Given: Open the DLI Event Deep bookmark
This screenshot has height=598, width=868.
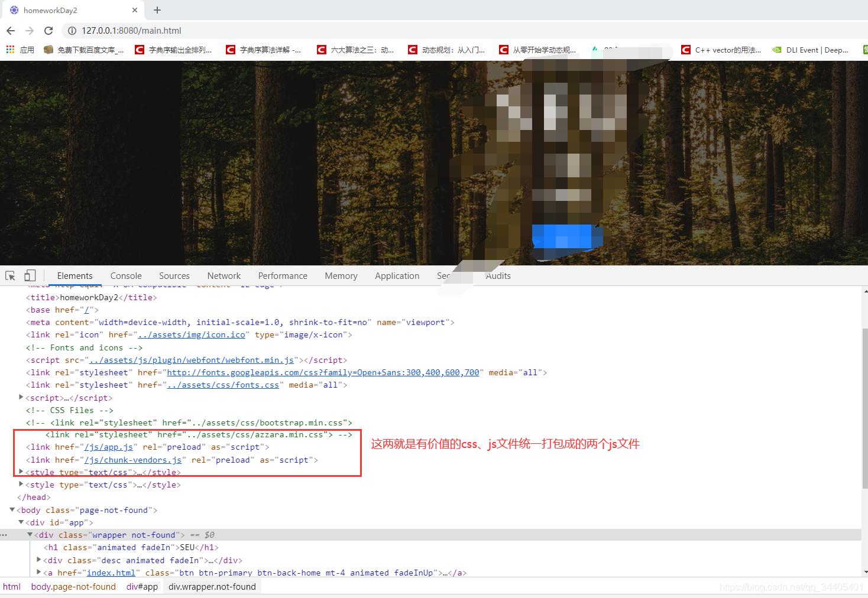Looking at the screenshot, I should point(811,50).
